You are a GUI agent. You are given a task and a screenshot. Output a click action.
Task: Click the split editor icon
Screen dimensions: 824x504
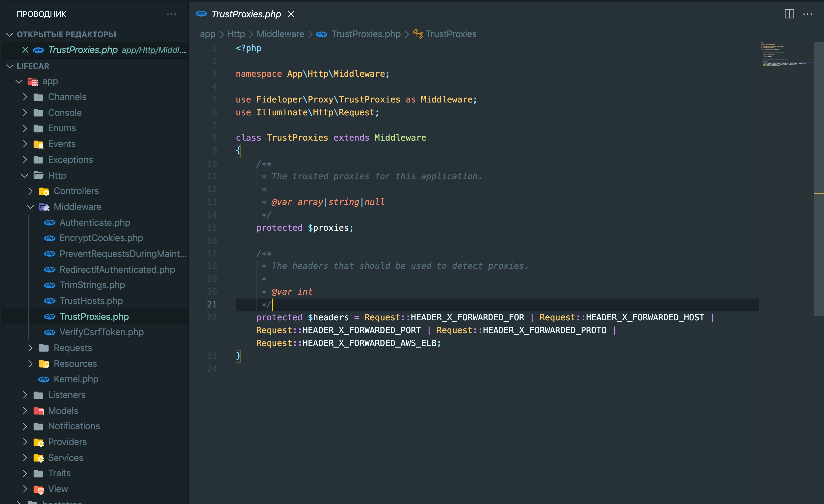pos(789,14)
